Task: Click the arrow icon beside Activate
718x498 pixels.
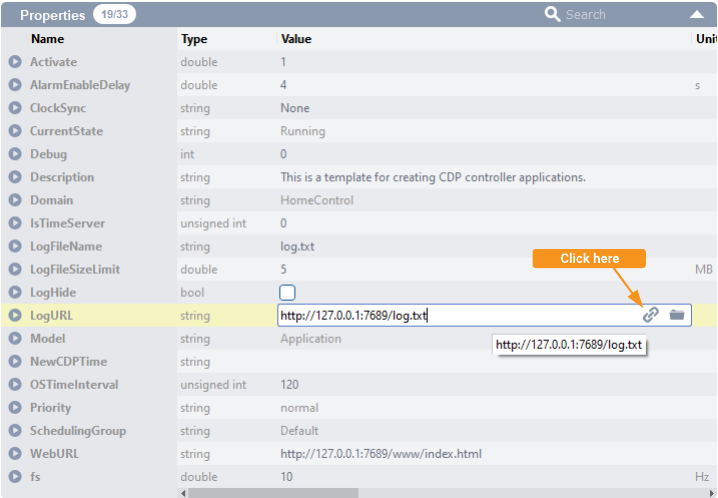Action: point(15,62)
